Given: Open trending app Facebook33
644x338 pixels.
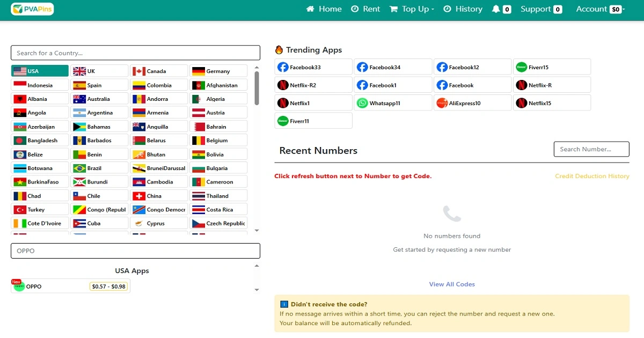Looking at the screenshot, I should coord(313,67).
